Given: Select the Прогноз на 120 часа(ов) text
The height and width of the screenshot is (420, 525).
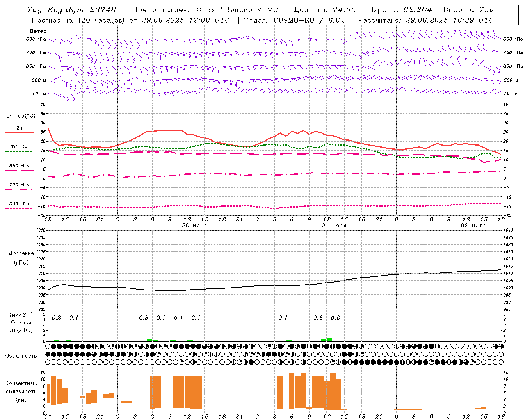Looking at the screenshot, I should tap(79, 20).
